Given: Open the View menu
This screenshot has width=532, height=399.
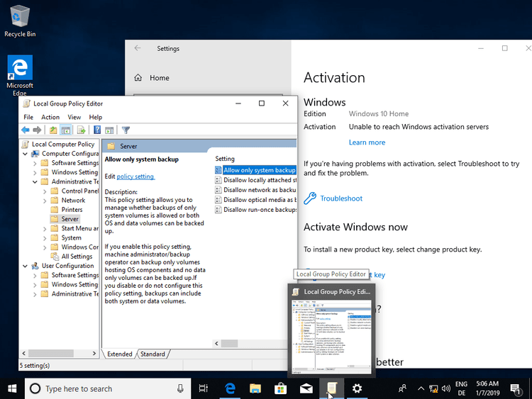Looking at the screenshot, I should 74,117.
